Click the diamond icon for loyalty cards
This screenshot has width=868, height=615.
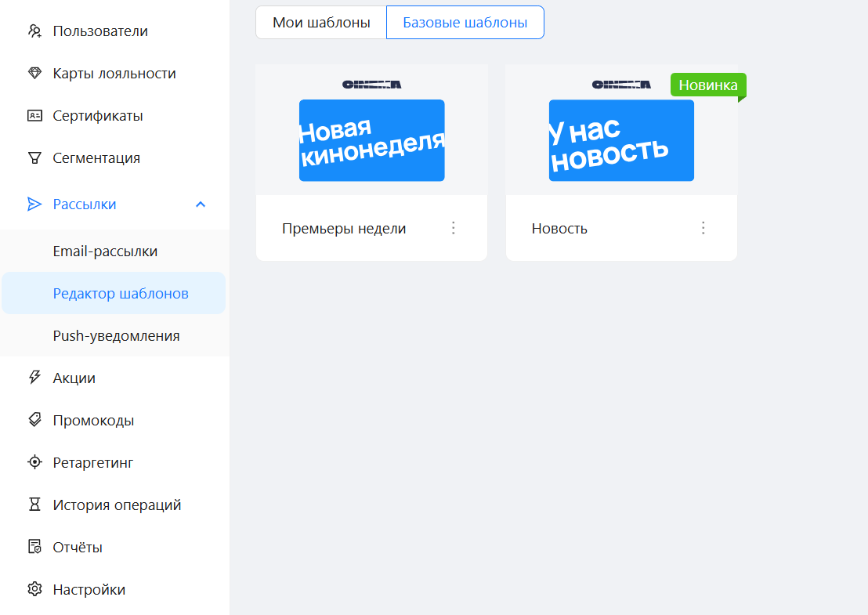coord(34,74)
